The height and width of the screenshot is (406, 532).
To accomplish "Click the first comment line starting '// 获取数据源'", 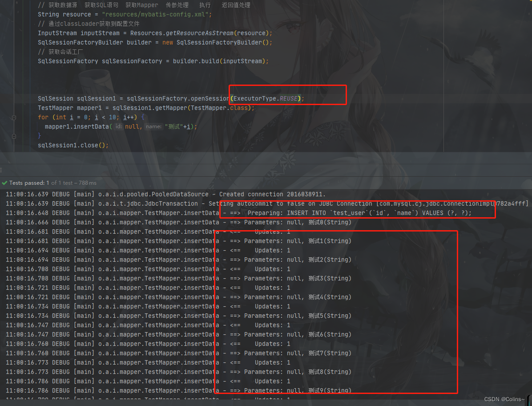I will [x=144, y=5].
